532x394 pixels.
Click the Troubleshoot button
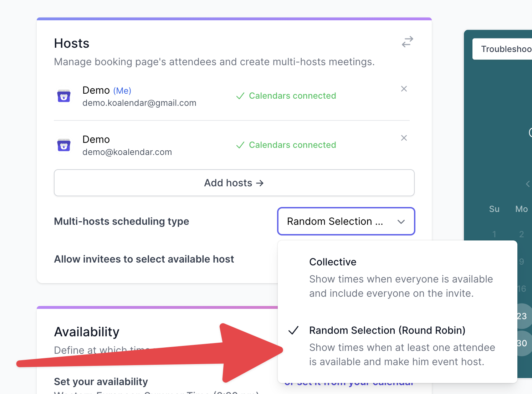tap(502, 49)
